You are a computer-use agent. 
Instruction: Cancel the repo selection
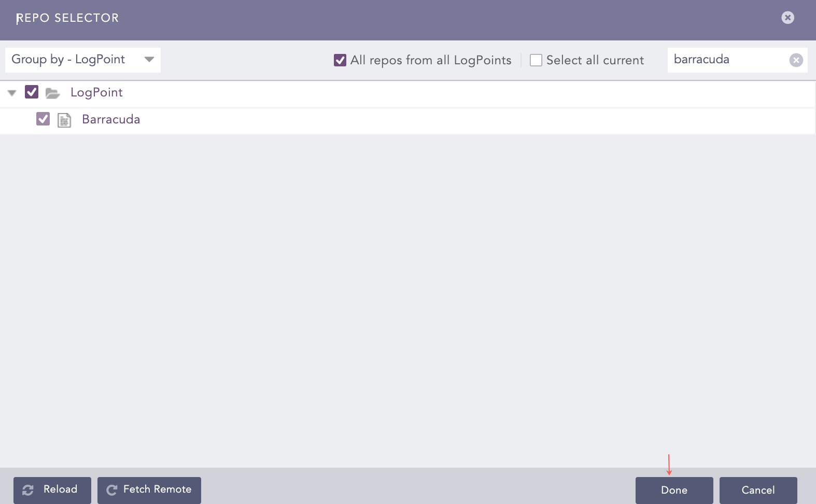click(758, 490)
